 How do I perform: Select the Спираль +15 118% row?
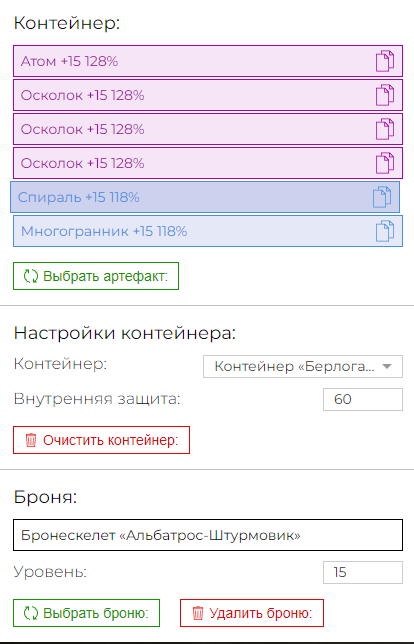(205, 197)
